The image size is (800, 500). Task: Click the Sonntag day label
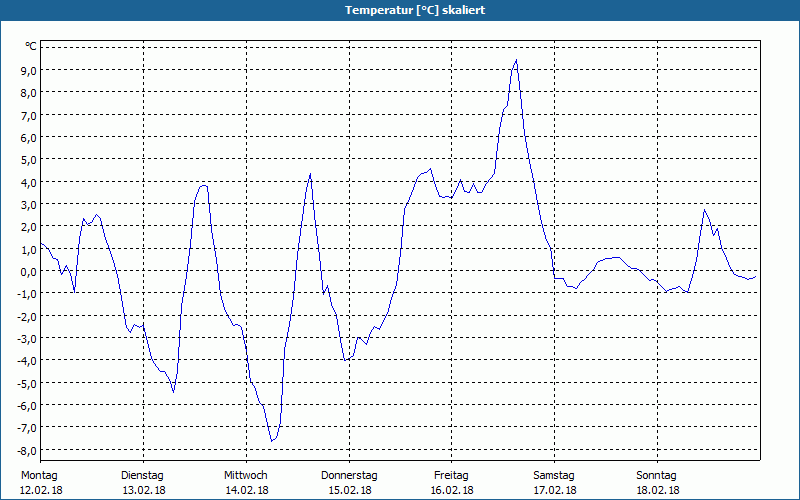656,476
